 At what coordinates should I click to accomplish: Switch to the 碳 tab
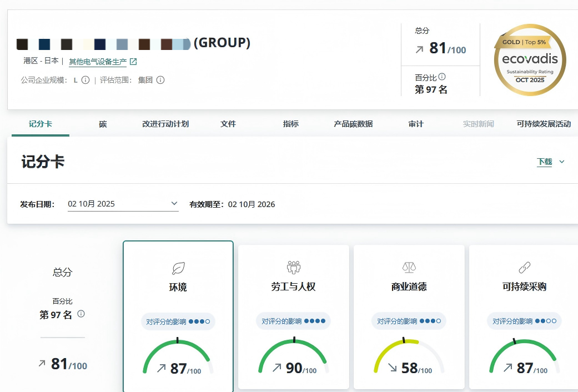(102, 124)
